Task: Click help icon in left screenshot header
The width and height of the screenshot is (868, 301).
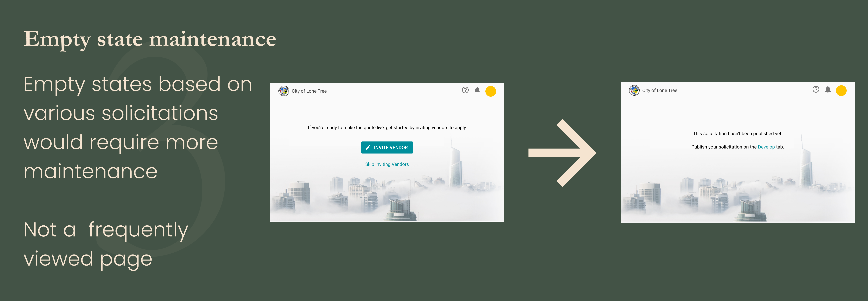Action: [x=465, y=90]
